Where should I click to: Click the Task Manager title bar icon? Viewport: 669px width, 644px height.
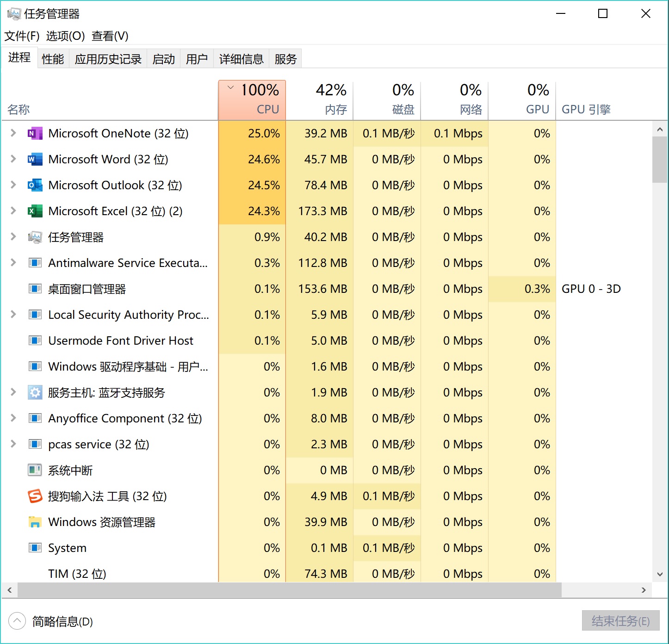point(15,13)
